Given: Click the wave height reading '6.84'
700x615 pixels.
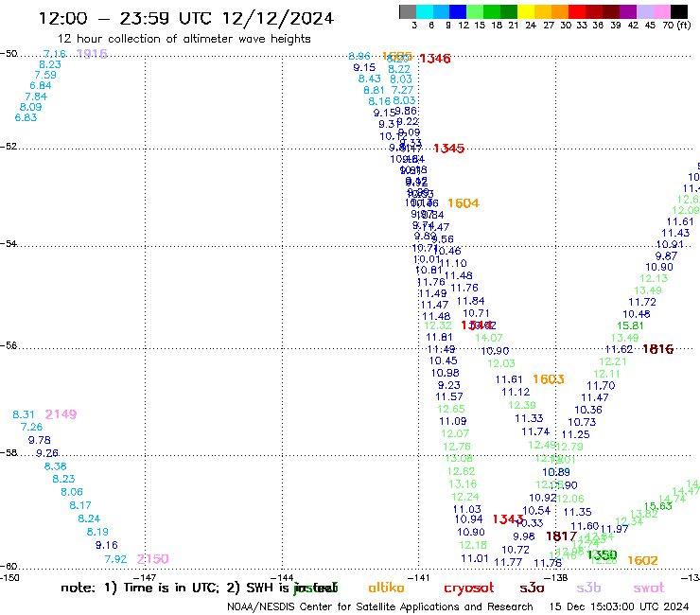Looking at the screenshot, I should point(40,85).
